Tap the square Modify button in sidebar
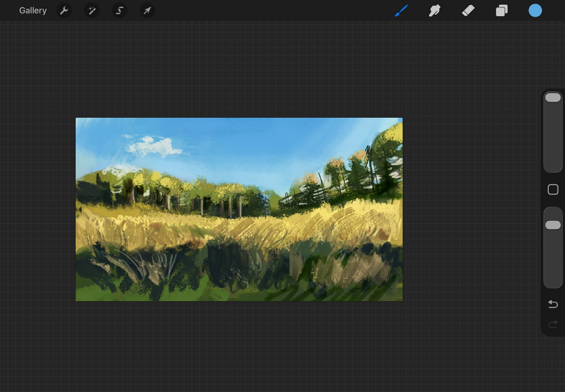The image size is (565, 392). [x=553, y=189]
